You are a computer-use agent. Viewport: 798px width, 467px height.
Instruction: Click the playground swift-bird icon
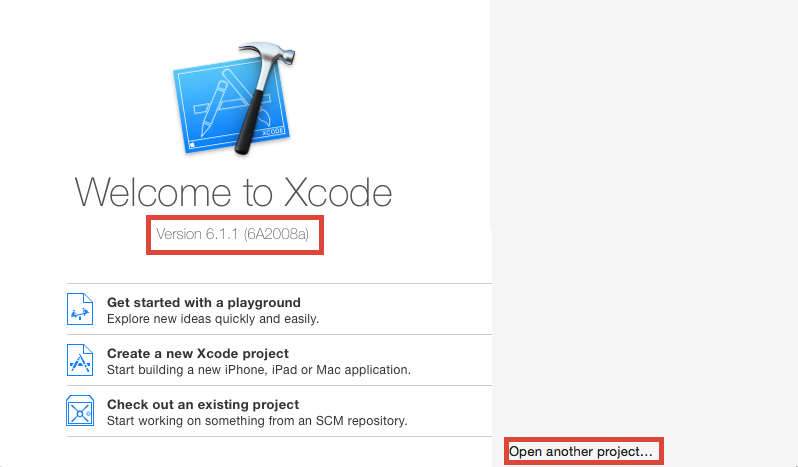click(80, 310)
